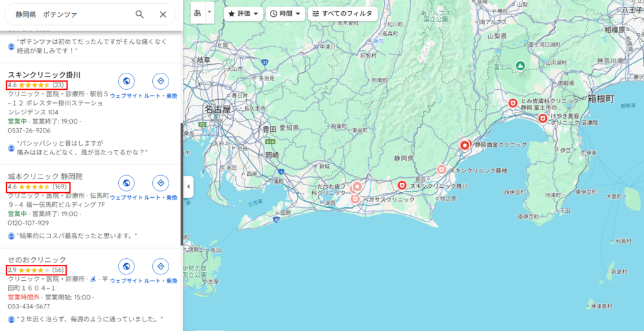644x331 pixels.
Task: Click phone number 0120-107-929
Action: [x=28, y=223]
